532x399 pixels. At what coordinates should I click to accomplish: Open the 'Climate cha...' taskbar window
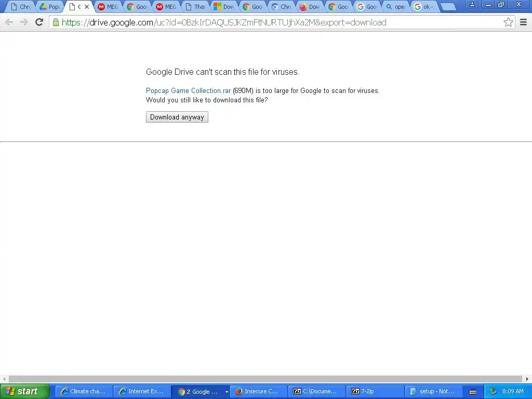click(x=84, y=392)
